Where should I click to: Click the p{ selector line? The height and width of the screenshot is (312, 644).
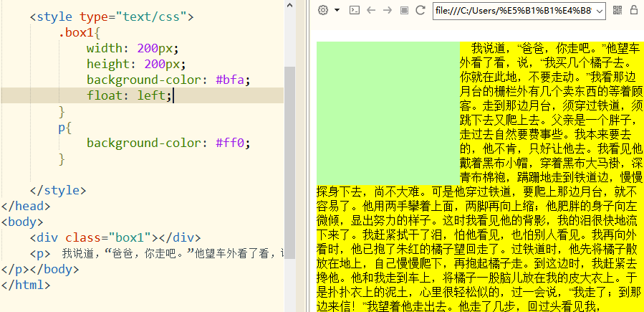point(65,128)
